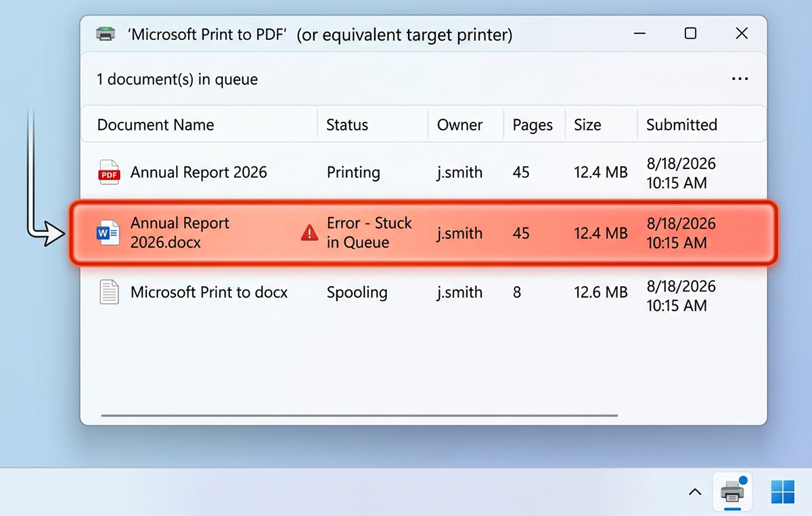812x516 pixels.
Task: Click the '12.6 MB' size value
Action: pos(601,293)
